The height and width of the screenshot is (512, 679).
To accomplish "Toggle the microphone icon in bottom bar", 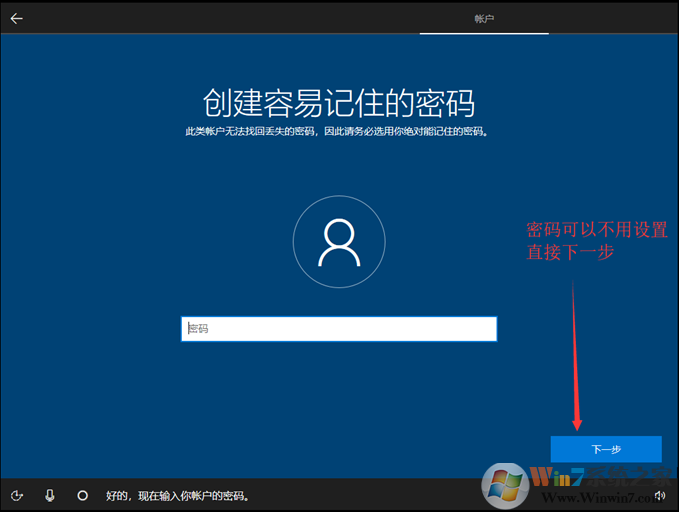I will coord(50,495).
